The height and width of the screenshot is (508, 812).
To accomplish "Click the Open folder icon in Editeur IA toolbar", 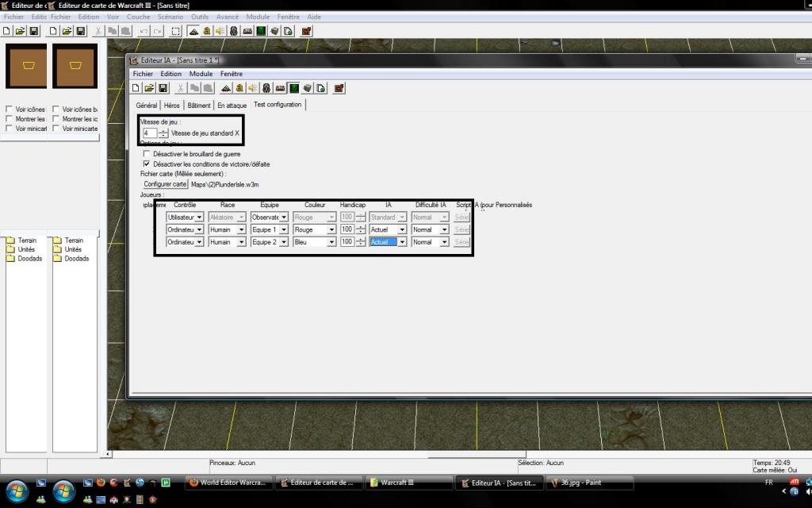I will [x=149, y=88].
